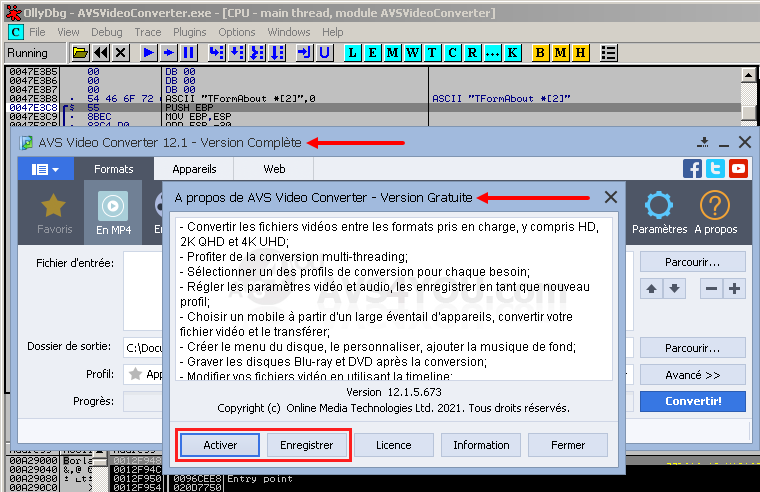Open OllyDbg Help menu
Viewport: 760px width, 492px height.
332,32
